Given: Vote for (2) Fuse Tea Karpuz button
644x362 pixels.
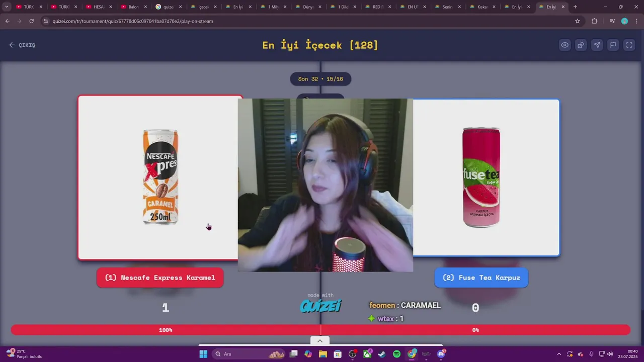Looking at the screenshot, I should (481, 278).
